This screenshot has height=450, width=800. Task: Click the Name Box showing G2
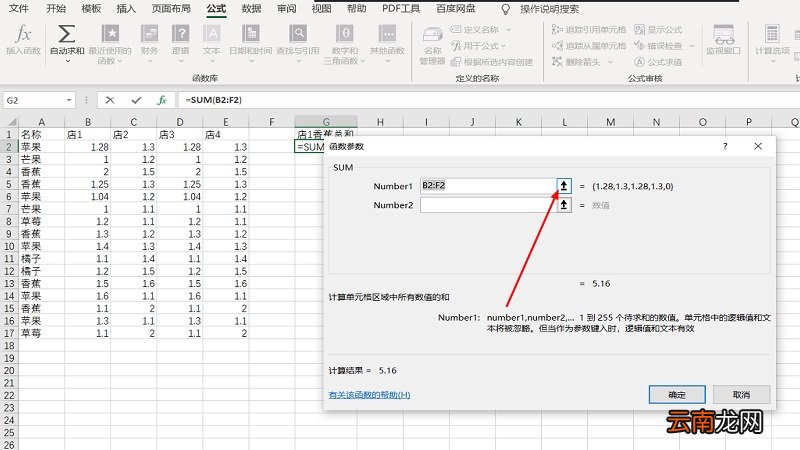34,100
